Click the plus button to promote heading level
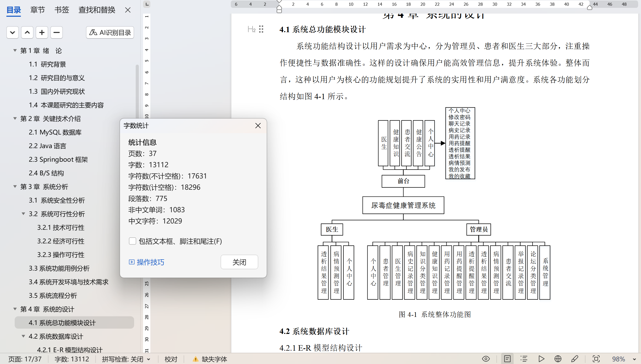Viewport: 641px width, 364px height. point(42,32)
